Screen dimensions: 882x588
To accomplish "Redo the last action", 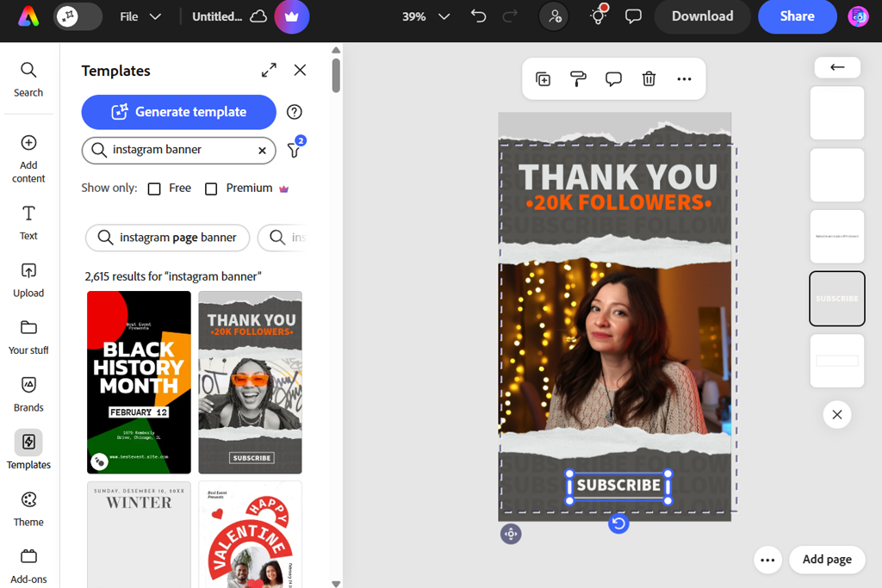I will (510, 16).
